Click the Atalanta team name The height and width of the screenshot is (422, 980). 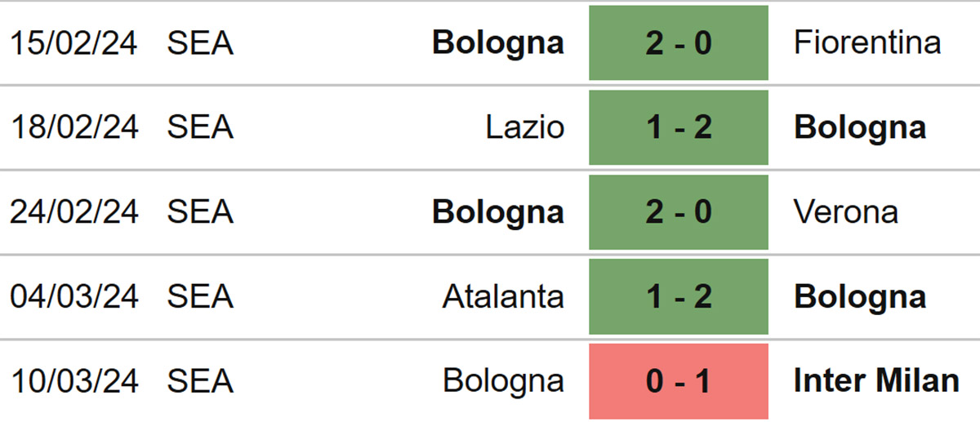coord(503,297)
